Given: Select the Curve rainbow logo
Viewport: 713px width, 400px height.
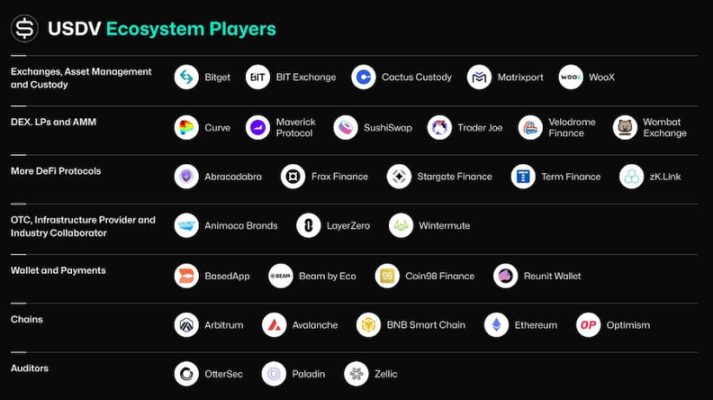Looking at the screenshot, I should 186,128.
